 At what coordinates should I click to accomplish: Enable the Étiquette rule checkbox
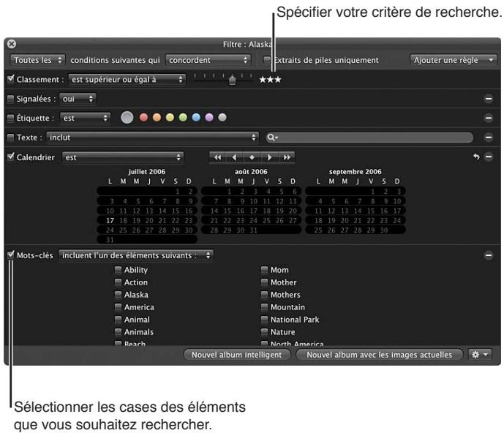(11, 118)
